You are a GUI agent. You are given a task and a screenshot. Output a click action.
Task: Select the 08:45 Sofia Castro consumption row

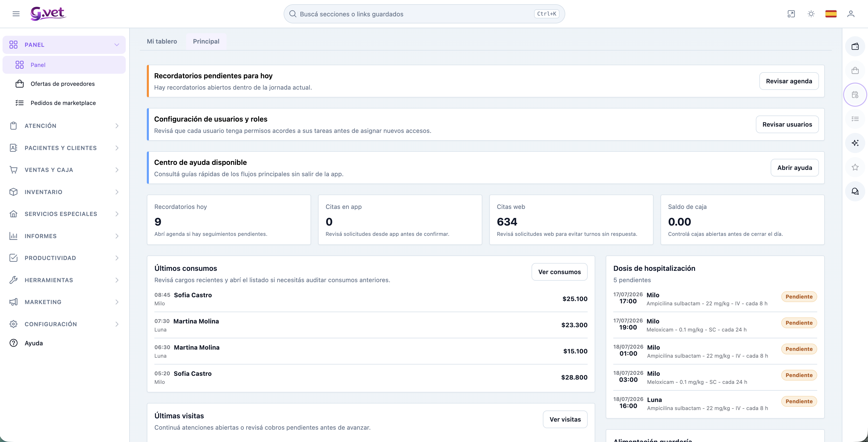click(371, 299)
